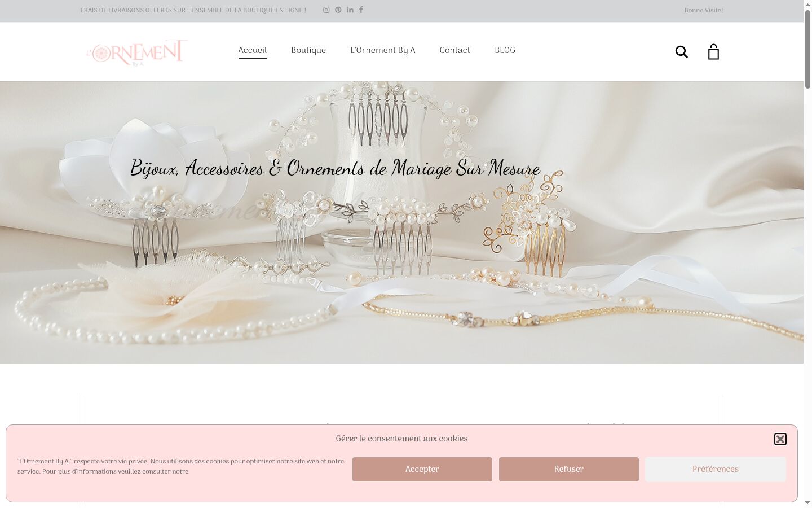The height and width of the screenshot is (508, 812).
Task: Accept cookies with the Accepter button
Action: click(422, 469)
